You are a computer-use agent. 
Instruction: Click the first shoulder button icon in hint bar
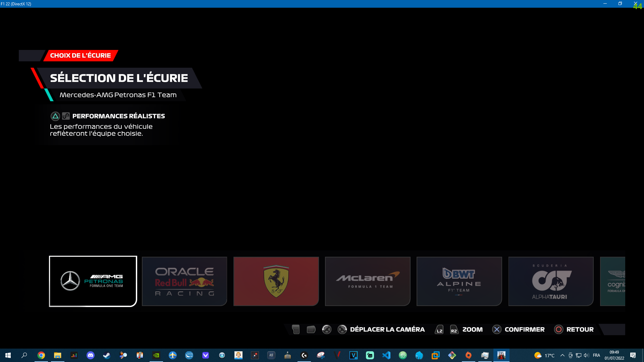pyautogui.click(x=296, y=329)
